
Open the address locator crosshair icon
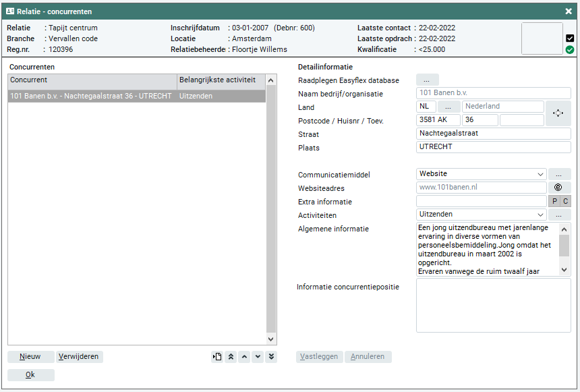pos(558,113)
